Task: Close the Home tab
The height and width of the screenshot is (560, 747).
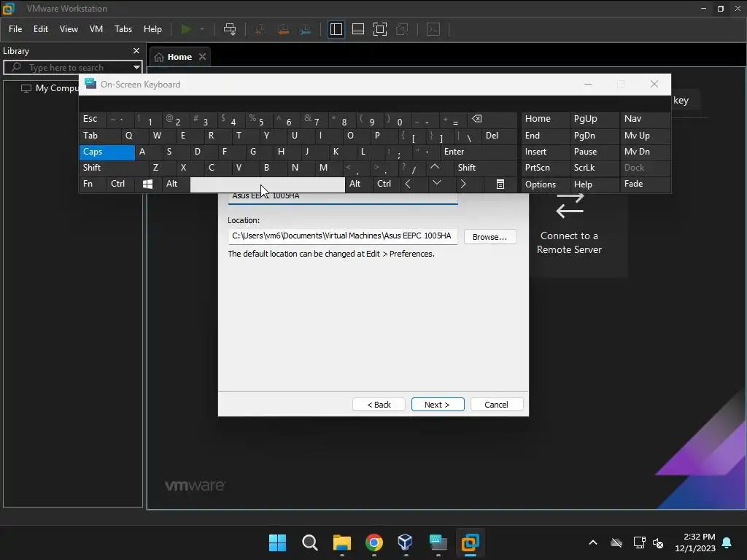Action: pos(203,57)
